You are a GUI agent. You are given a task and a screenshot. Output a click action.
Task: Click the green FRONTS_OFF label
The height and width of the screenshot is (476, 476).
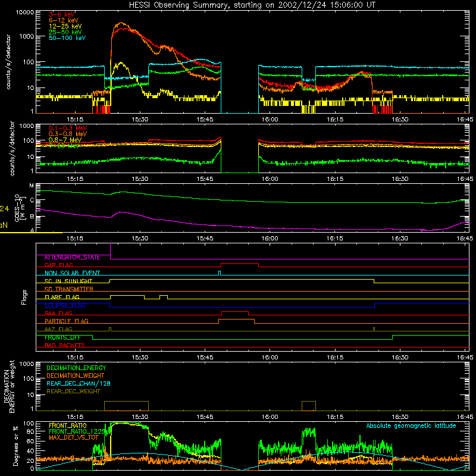62,337
